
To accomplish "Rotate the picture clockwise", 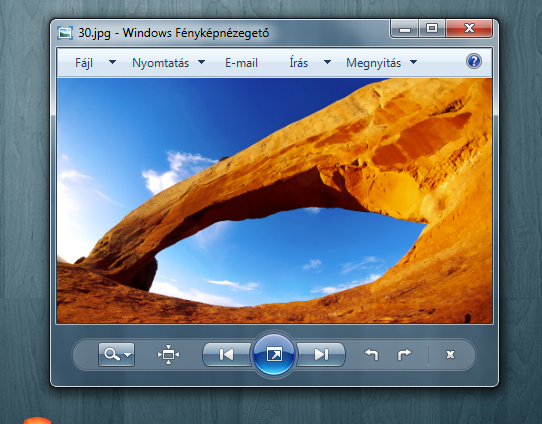I will pos(404,354).
